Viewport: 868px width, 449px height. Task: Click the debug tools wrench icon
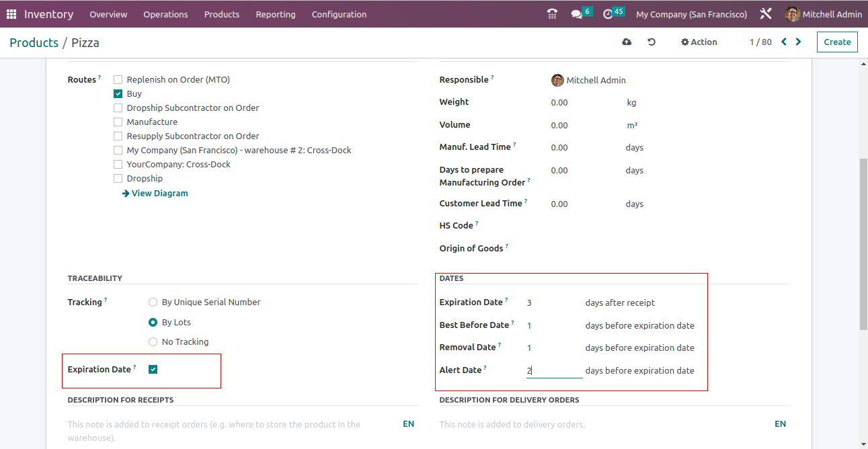click(x=765, y=14)
